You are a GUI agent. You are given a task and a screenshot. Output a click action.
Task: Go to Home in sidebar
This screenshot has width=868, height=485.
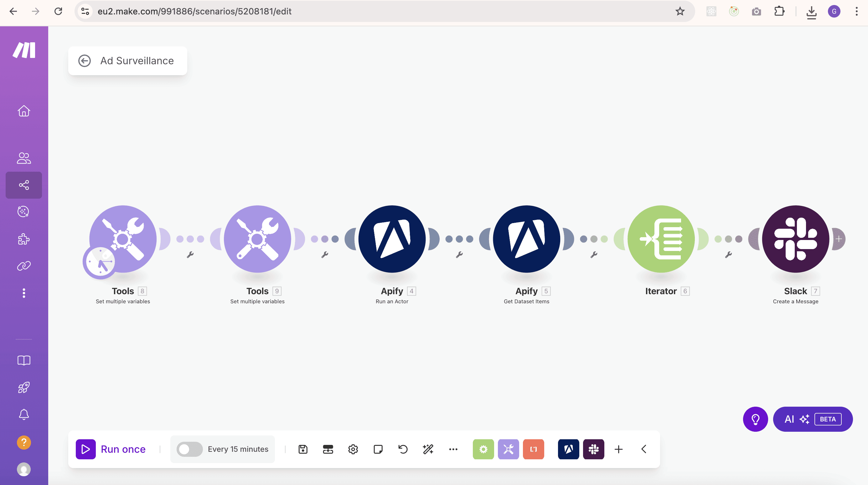tap(23, 111)
